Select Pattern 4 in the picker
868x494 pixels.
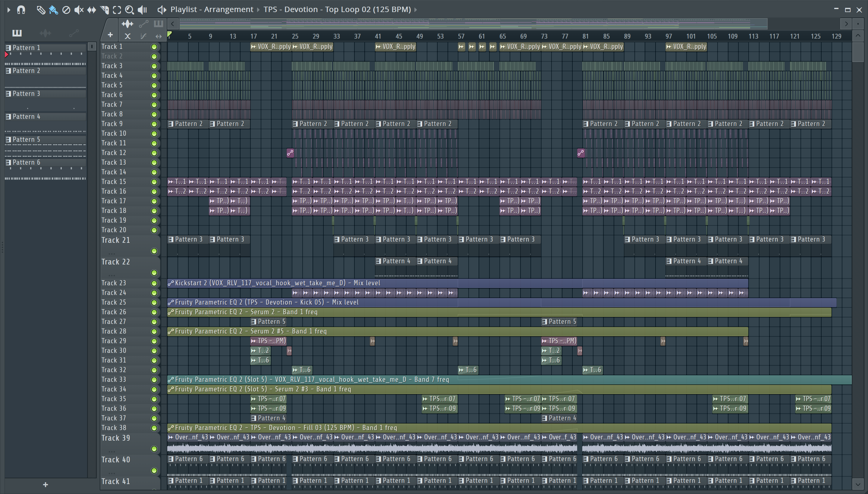click(46, 117)
